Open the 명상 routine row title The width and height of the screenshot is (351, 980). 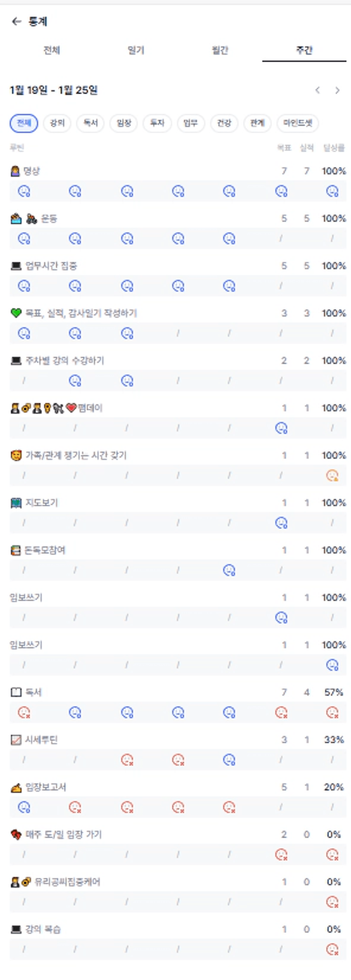click(31, 171)
